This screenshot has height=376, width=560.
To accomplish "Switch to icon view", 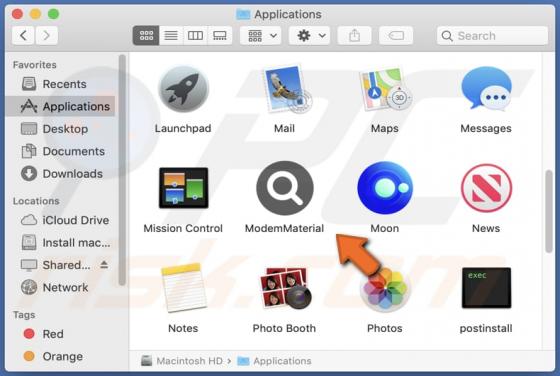I will tap(146, 35).
